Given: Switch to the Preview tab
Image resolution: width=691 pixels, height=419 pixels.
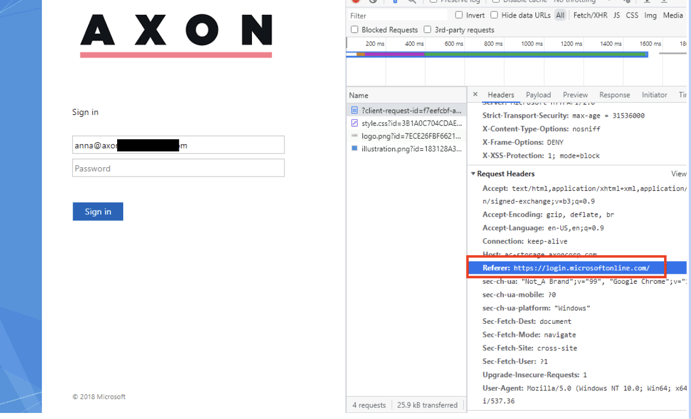Looking at the screenshot, I should click(575, 95).
